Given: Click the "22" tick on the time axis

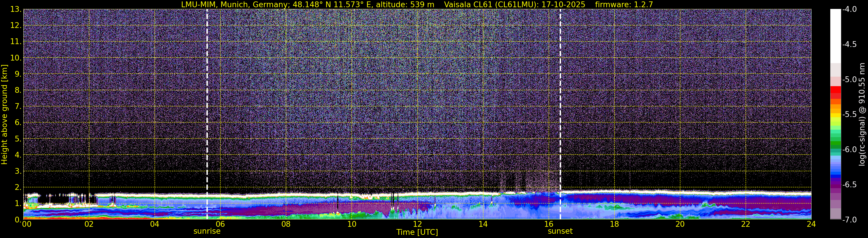Looking at the screenshot, I should pyautogui.click(x=746, y=224).
